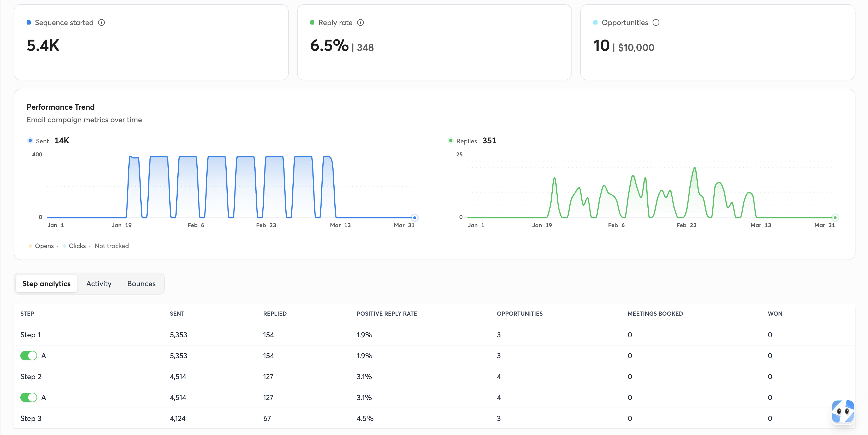Toggle off variant A under Step 1
The height and width of the screenshot is (435, 868).
coord(29,356)
